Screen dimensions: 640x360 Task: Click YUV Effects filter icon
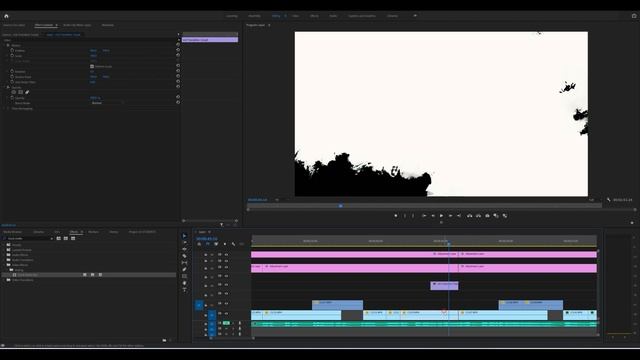coord(73,238)
